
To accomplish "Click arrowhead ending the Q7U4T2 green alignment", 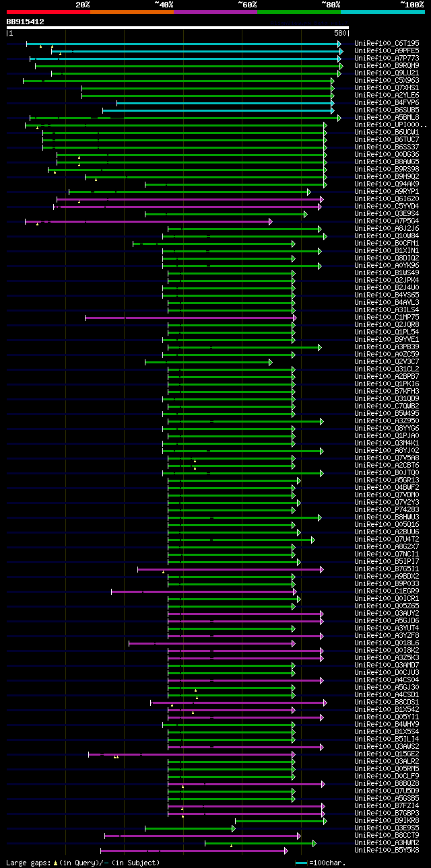I will pyautogui.click(x=312, y=539).
